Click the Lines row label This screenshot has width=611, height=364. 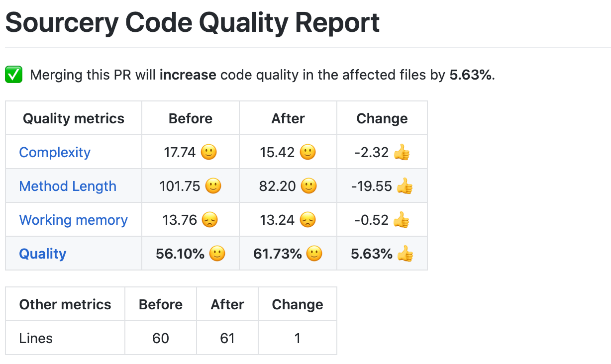[x=36, y=338]
